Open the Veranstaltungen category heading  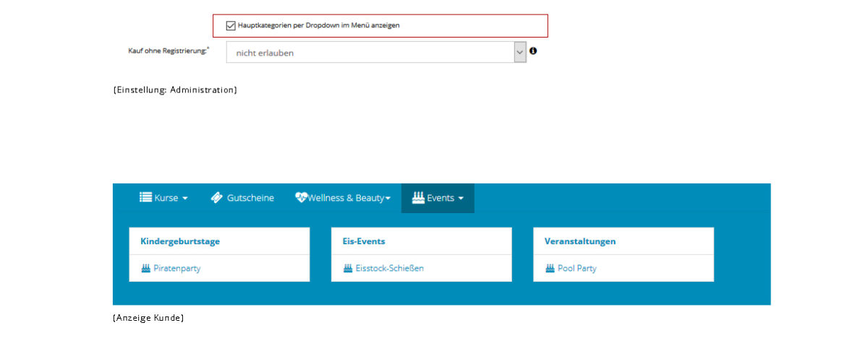[x=580, y=241]
